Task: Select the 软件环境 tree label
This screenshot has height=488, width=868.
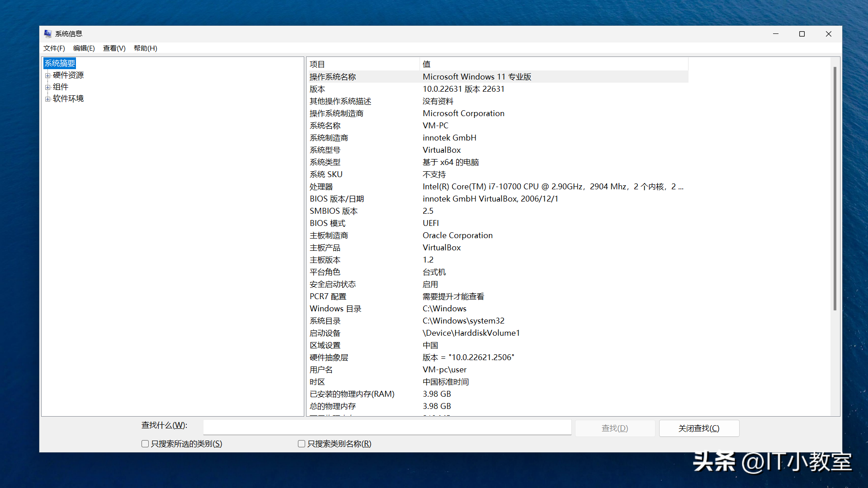Action: (68, 99)
